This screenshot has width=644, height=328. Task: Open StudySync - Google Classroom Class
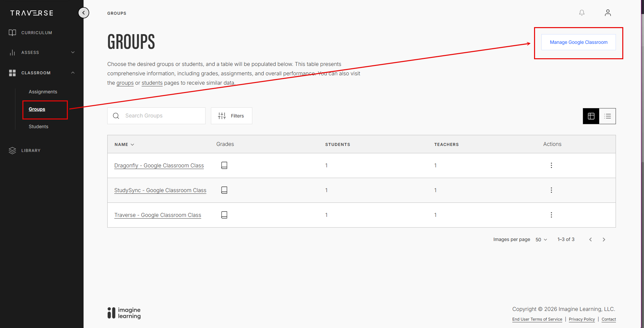[x=160, y=190]
